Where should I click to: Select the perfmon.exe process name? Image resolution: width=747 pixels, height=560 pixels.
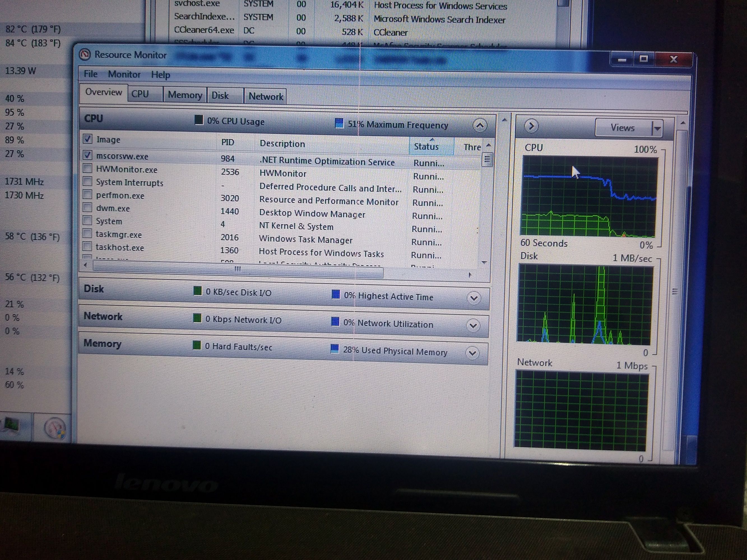120,195
